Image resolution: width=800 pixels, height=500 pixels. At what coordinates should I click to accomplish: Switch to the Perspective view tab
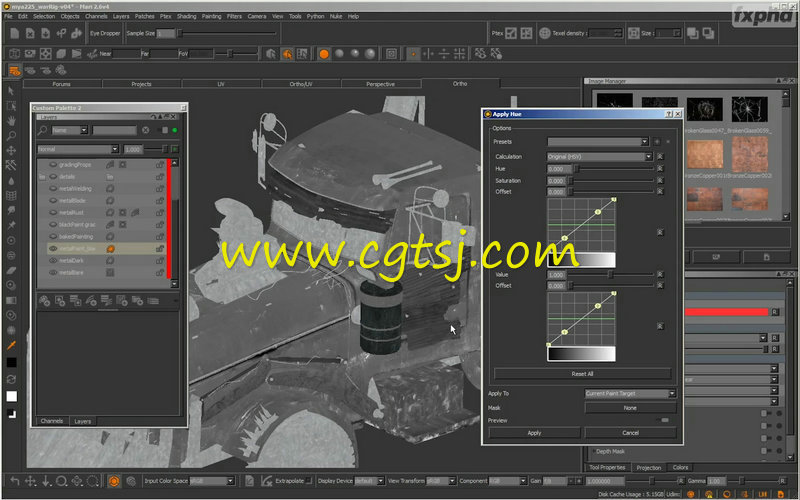pyautogui.click(x=381, y=84)
